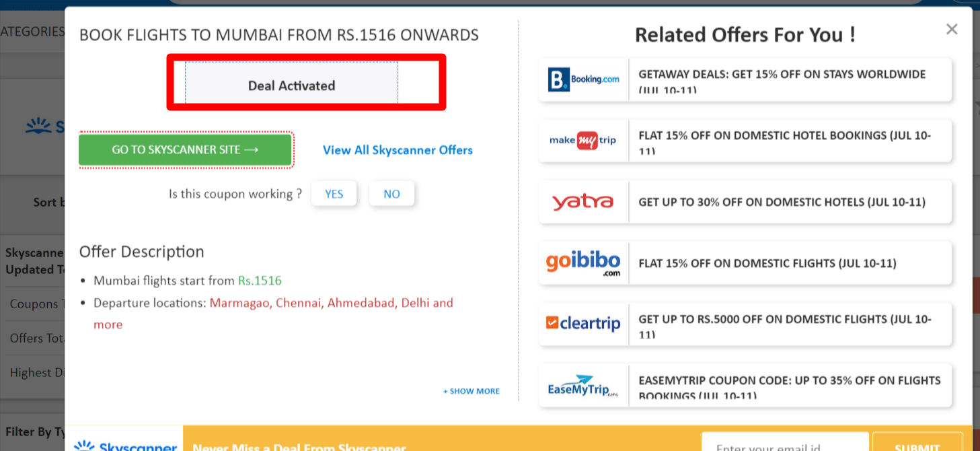Select 'Coupons Total' in the sidebar
This screenshot has height=451, width=980.
(x=35, y=304)
